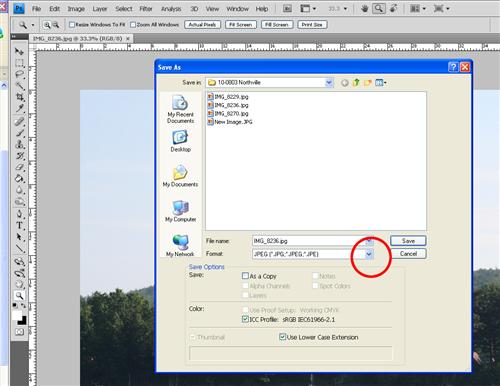This screenshot has width=500, height=386.
Task: Select the Dodge tool
Action: (x=19, y=201)
